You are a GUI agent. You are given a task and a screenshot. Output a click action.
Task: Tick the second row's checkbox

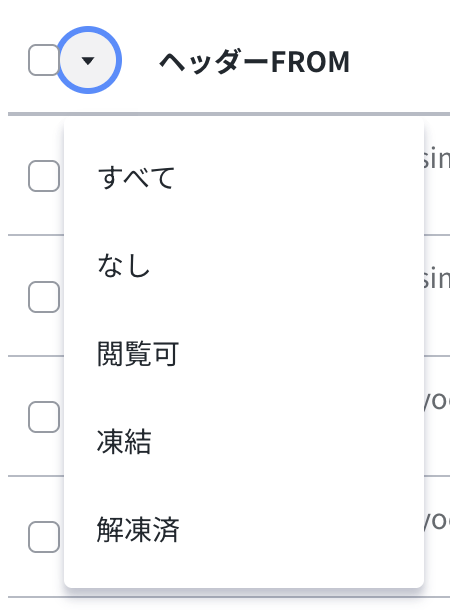[44, 297]
